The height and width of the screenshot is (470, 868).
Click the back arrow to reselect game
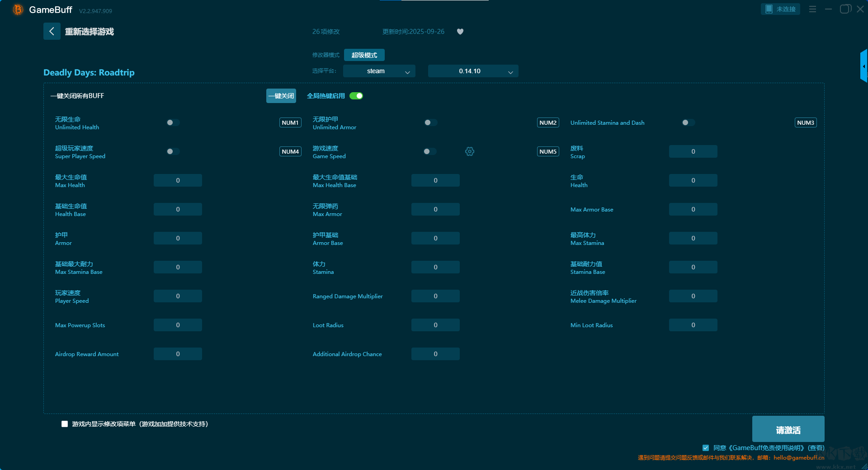tap(52, 31)
